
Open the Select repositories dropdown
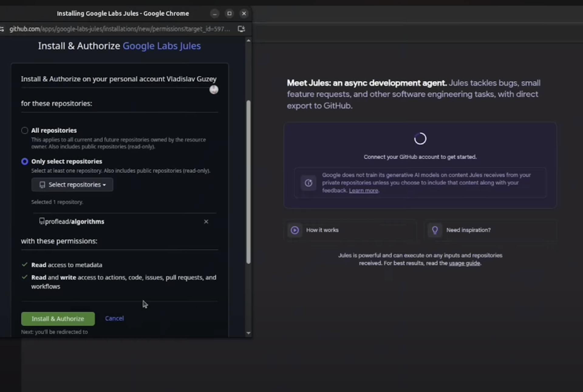click(x=72, y=185)
